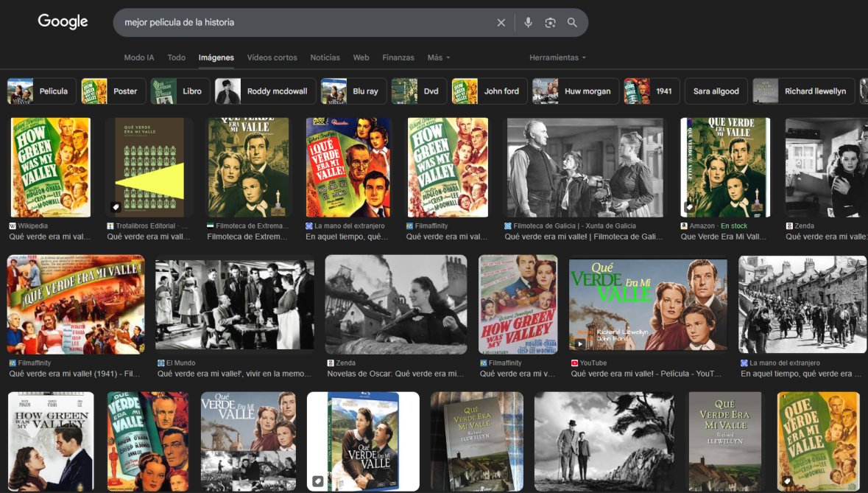Image resolution: width=868 pixels, height=493 pixels.
Task: Open the Trotalibros Editorial book cover thumbnail
Action: coord(149,167)
